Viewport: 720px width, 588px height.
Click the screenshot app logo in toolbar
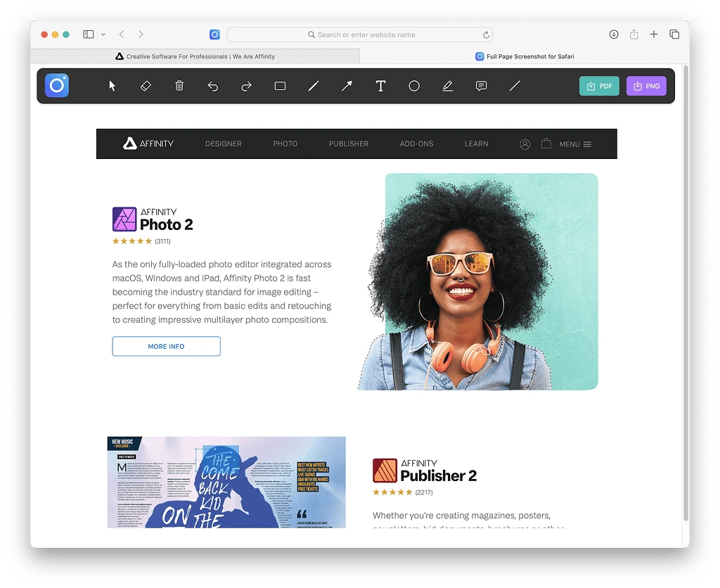[57, 85]
